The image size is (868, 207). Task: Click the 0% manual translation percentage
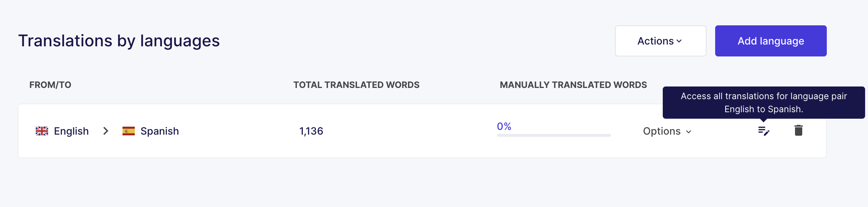504,126
